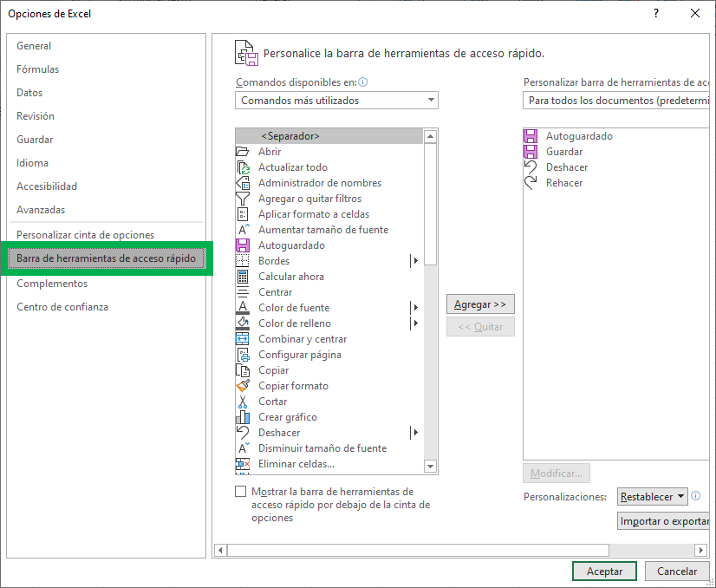Click the Aceptar button

pyautogui.click(x=604, y=572)
